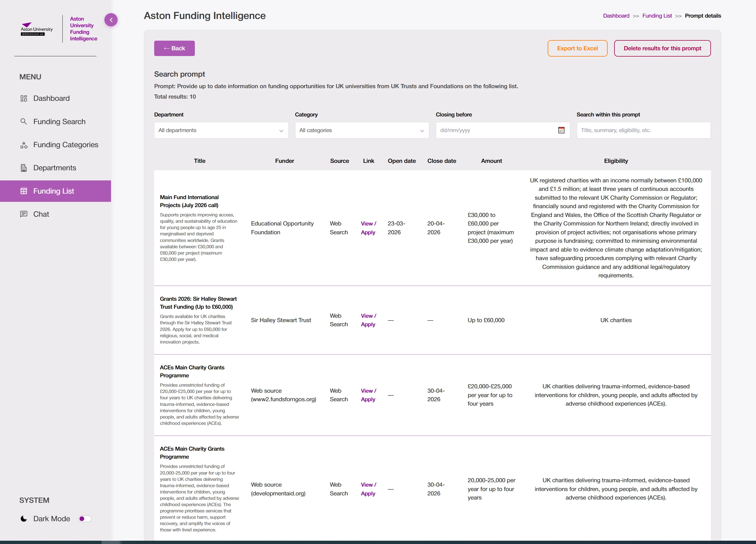The width and height of the screenshot is (756, 544).
Task: Focus the Search within this prompt field
Action: [x=643, y=130]
